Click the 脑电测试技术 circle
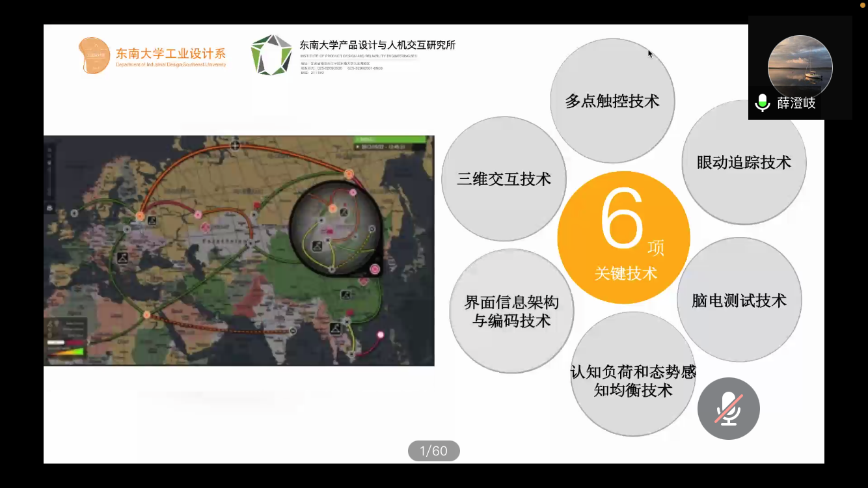The width and height of the screenshot is (868, 488). pyautogui.click(x=739, y=300)
